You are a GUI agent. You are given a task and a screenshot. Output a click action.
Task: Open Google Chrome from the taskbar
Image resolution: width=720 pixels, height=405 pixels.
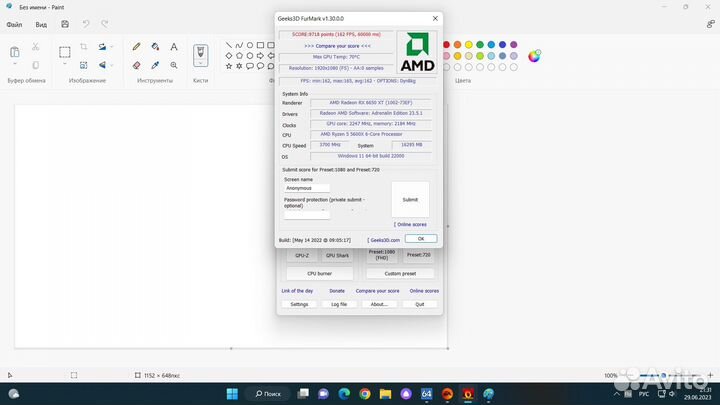pyautogui.click(x=365, y=394)
